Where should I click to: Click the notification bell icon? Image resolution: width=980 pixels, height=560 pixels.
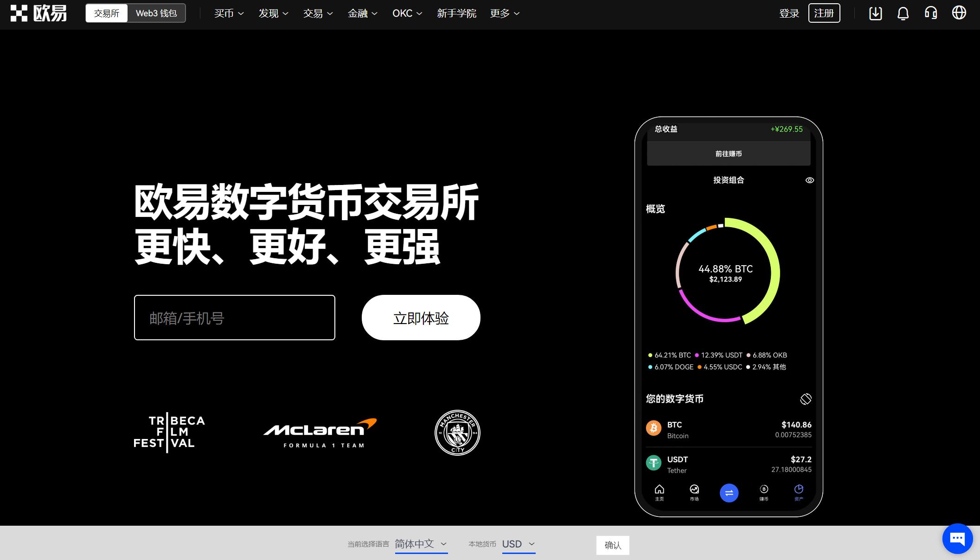(x=903, y=13)
